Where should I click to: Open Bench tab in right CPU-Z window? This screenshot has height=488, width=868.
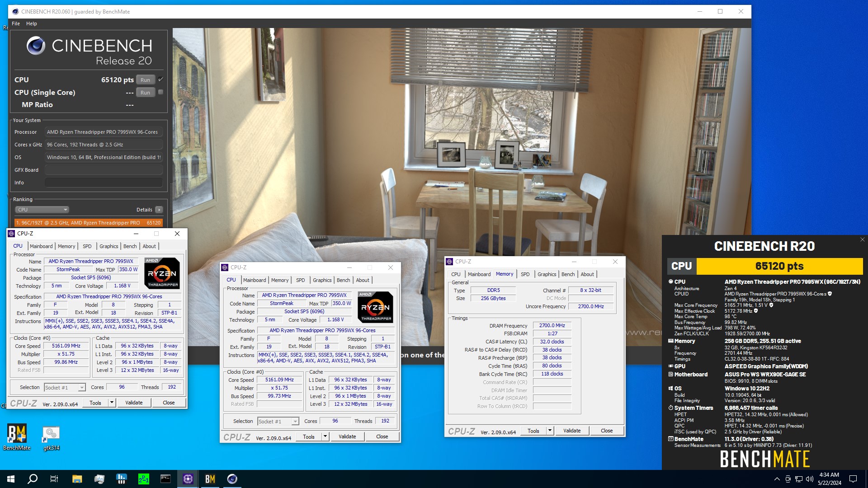[x=568, y=274]
